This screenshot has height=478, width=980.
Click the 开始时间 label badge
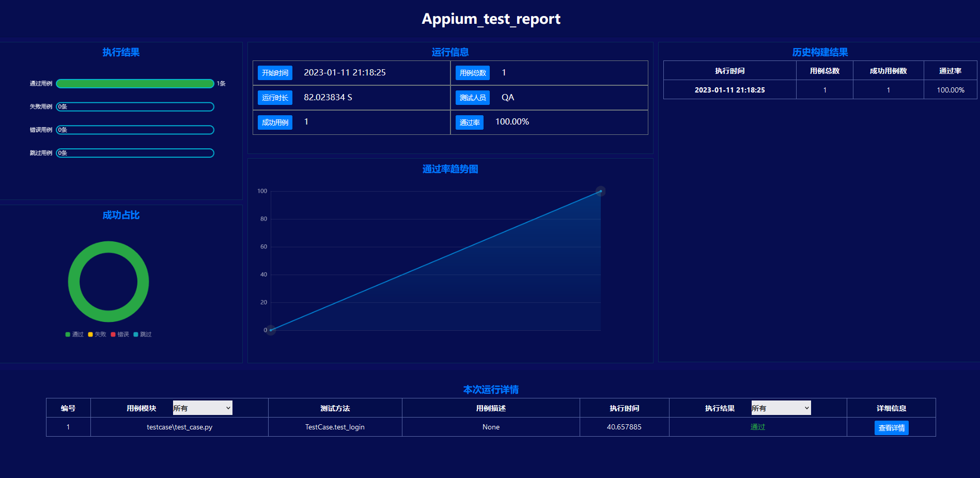275,73
